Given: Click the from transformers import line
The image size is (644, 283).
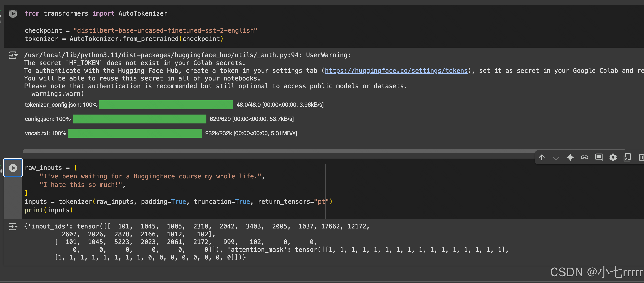Looking at the screenshot, I should (x=96, y=14).
